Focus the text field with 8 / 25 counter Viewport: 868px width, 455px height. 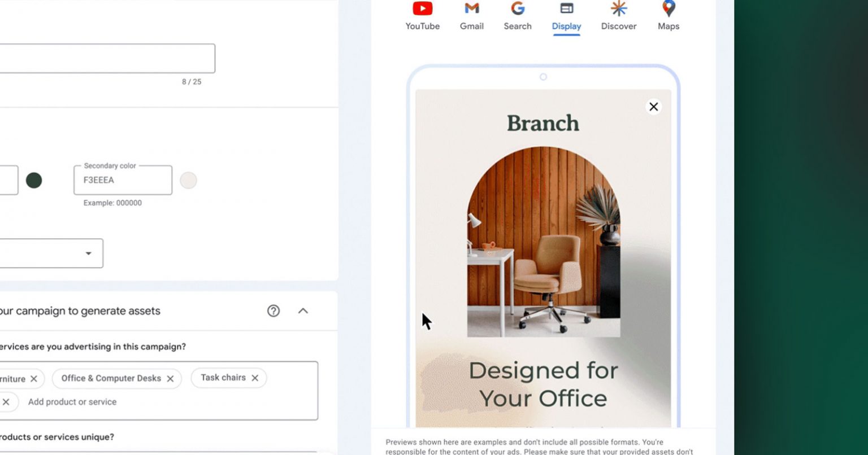click(x=107, y=58)
